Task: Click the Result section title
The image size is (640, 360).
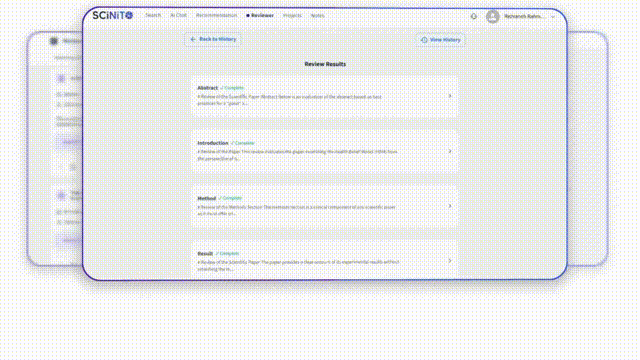Action: 205,253
